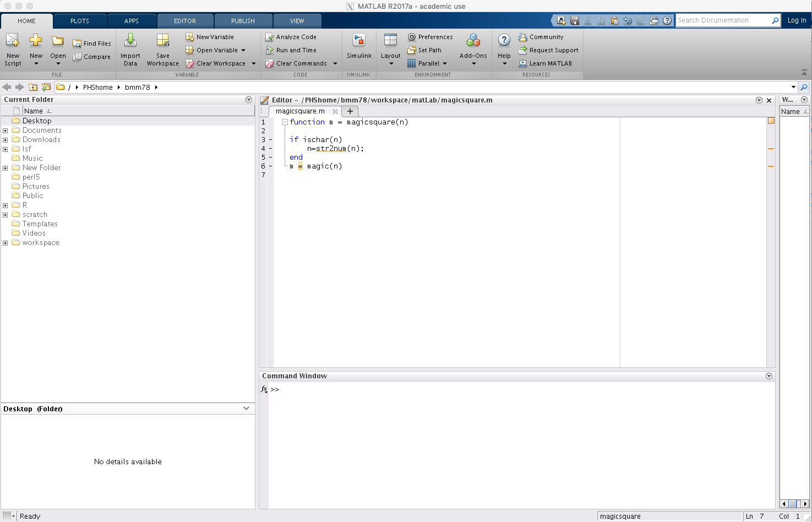Select the Pictures folder
The width and height of the screenshot is (812, 522).
coord(36,187)
